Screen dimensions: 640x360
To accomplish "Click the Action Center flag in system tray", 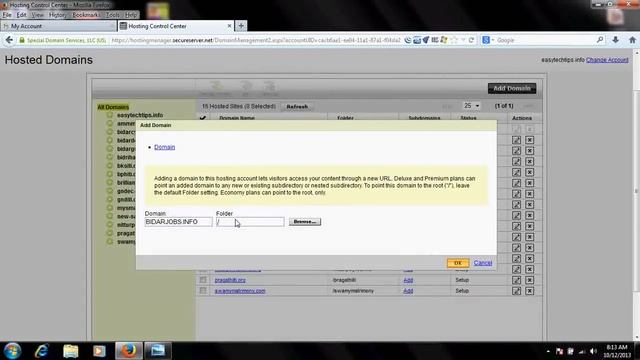I will 560,351.
